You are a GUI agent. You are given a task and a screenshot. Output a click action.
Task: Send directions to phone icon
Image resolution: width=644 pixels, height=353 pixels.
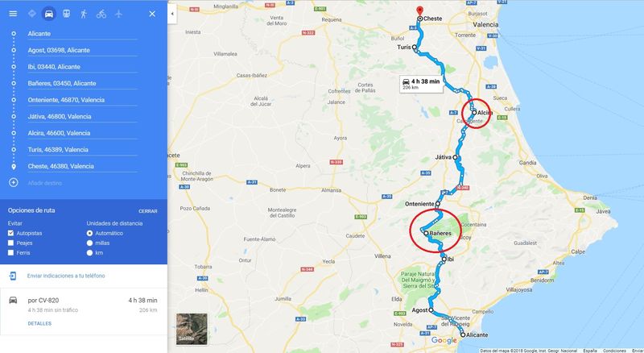tap(13, 276)
